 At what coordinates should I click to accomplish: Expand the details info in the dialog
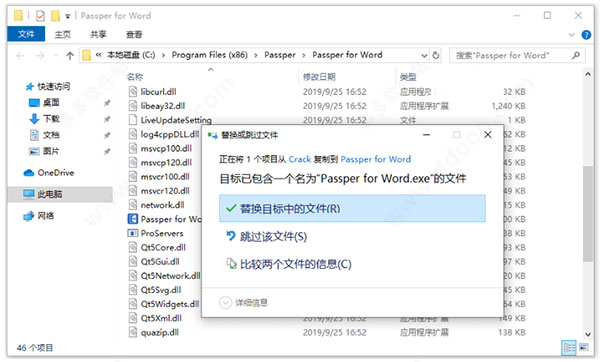(244, 303)
